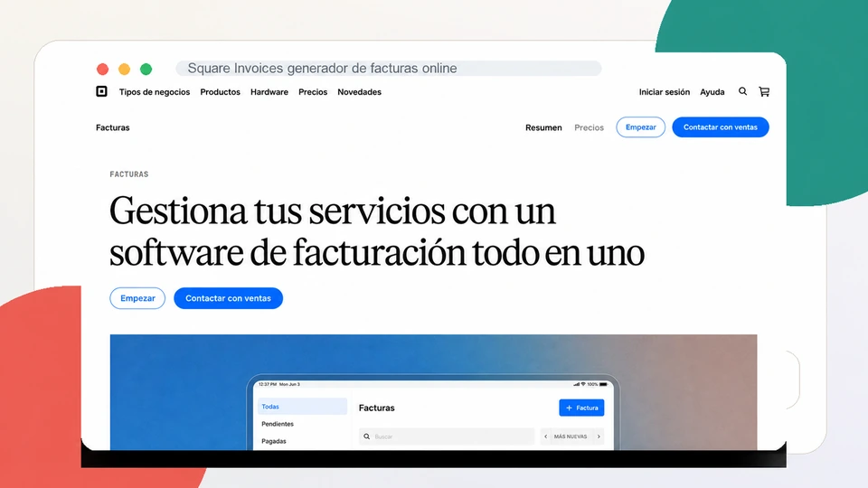
Task: Click the previous chevron beside MÁS NUEVAS
Action: [546, 436]
